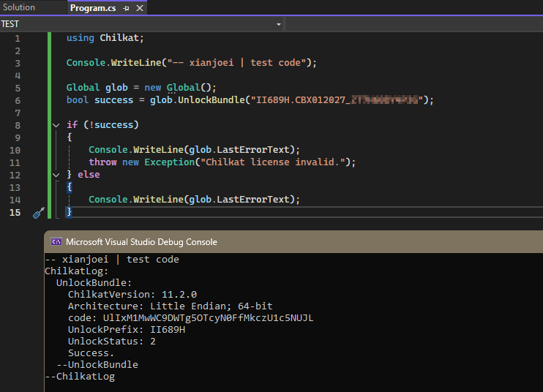The width and height of the screenshot is (543, 392).
Task: Open quick actions screwdriver icon
Action: coord(39,213)
